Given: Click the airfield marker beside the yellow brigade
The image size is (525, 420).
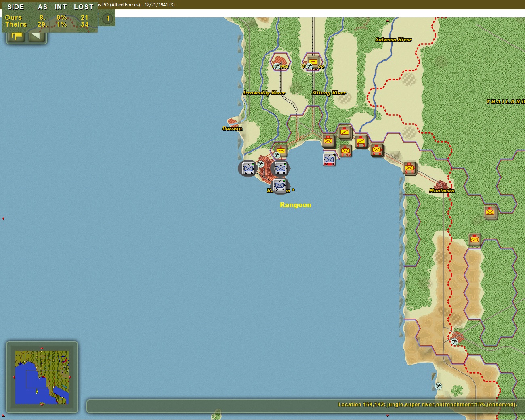Looking at the screenshot, I should tap(277, 155).
